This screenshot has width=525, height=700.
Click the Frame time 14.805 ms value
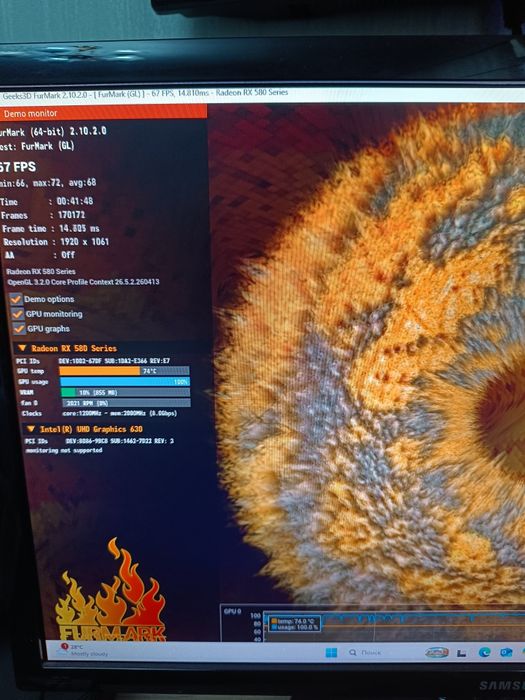point(79,229)
